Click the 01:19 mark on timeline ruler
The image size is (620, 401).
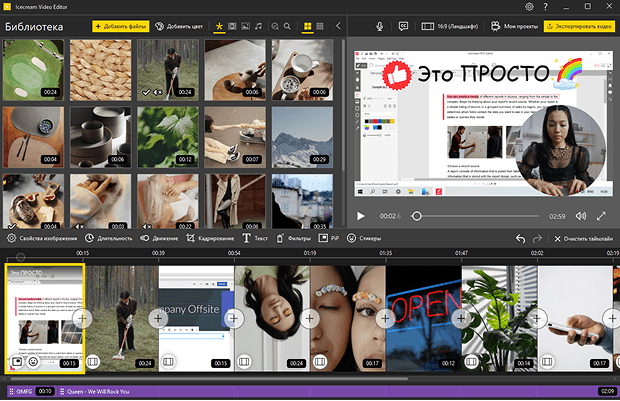tap(310, 253)
